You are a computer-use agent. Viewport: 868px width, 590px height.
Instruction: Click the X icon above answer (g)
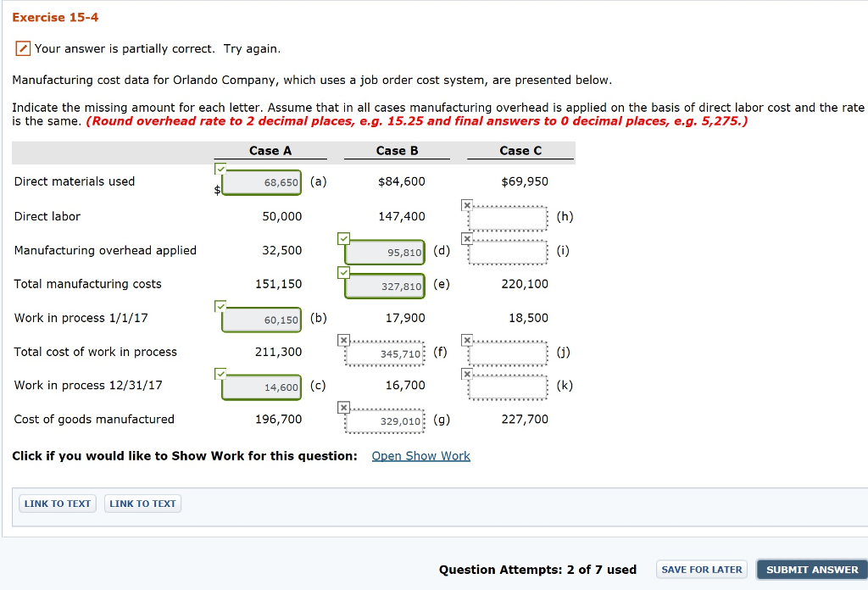click(x=344, y=407)
